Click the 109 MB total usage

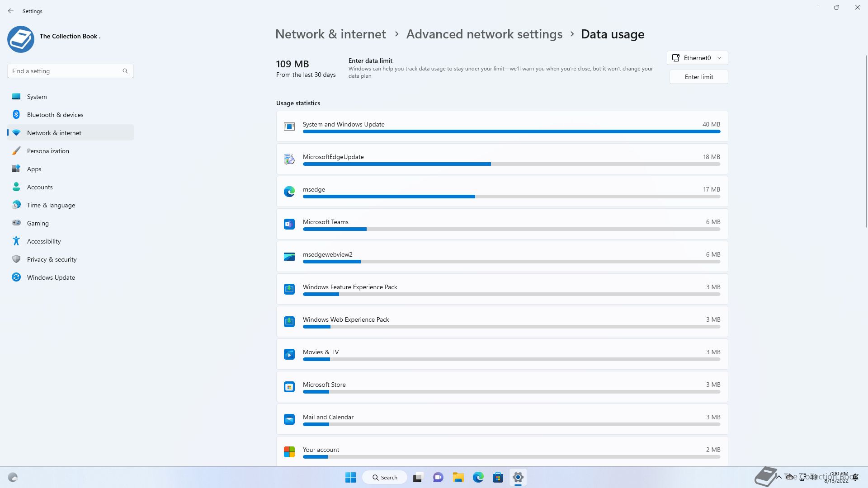click(292, 64)
